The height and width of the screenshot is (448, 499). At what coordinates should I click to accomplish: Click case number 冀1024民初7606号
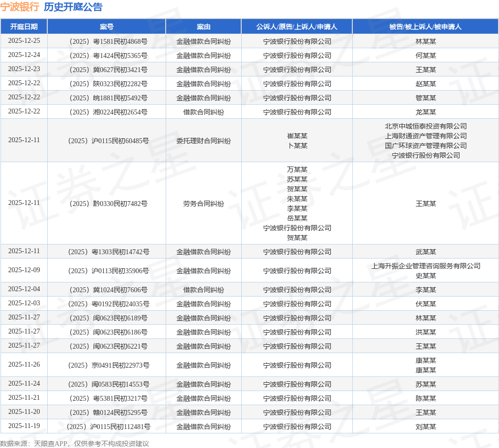(109, 290)
